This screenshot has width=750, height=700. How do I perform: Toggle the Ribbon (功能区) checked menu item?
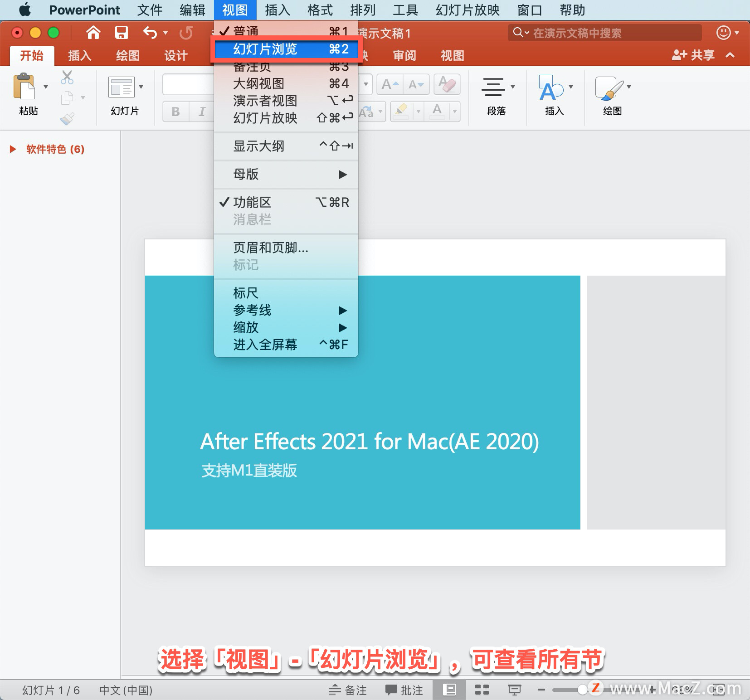(x=286, y=202)
